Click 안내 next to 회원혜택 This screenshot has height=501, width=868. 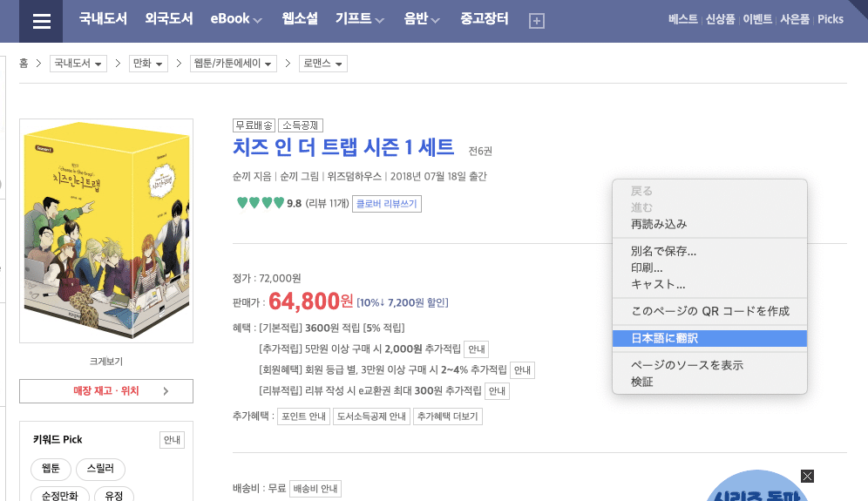[522, 370]
